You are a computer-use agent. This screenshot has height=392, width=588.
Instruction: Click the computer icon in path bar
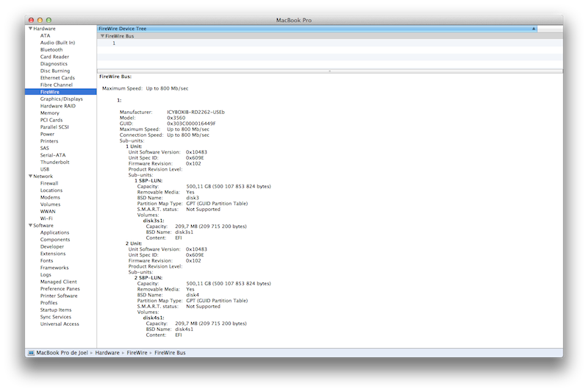pos(31,352)
